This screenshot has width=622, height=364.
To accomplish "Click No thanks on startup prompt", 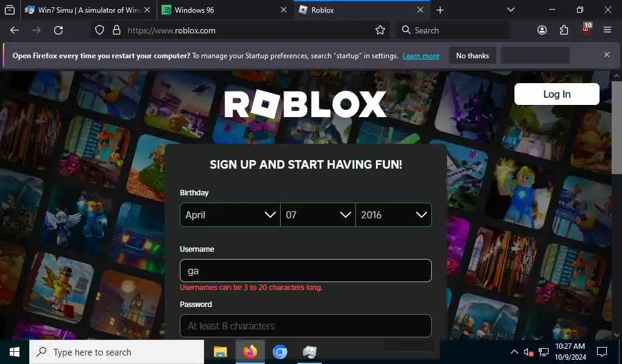I will (473, 55).
